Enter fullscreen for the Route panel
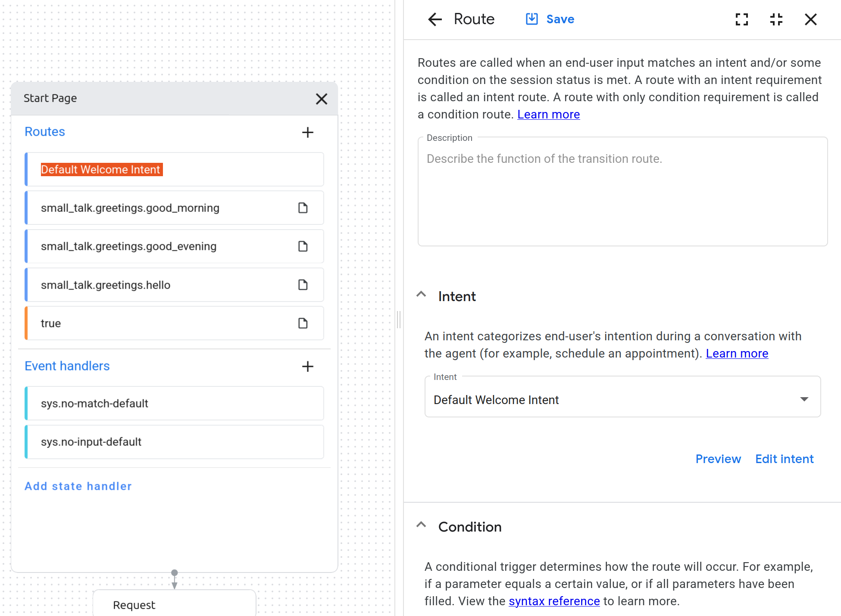The width and height of the screenshot is (841, 616). tap(741, 19)
